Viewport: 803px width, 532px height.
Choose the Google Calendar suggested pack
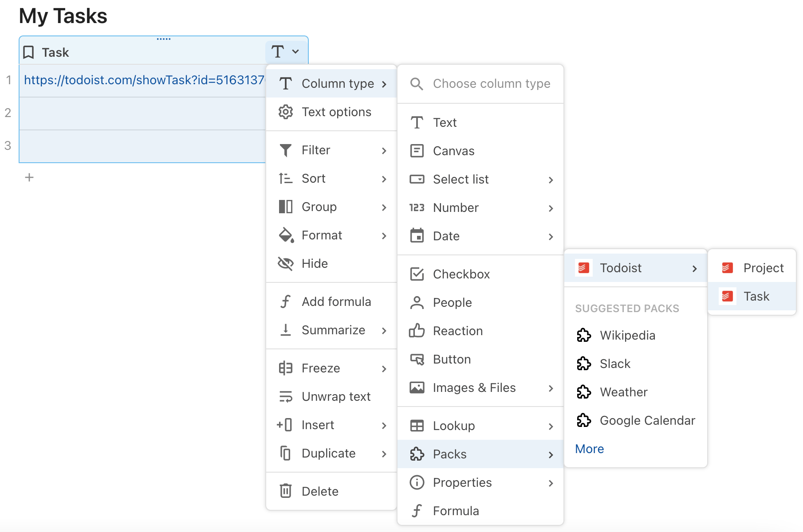pyautogui.click(x=636, y=420)
